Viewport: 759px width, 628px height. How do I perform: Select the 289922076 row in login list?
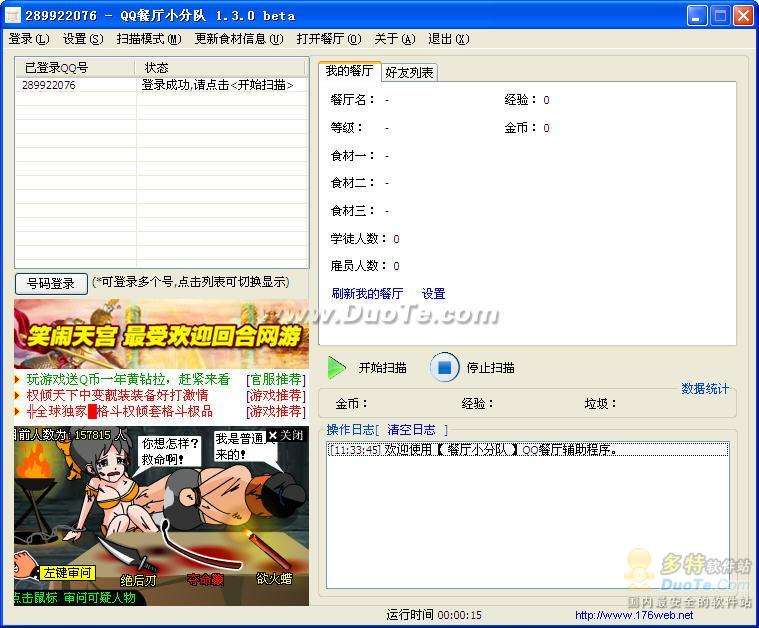pos(162,85)
